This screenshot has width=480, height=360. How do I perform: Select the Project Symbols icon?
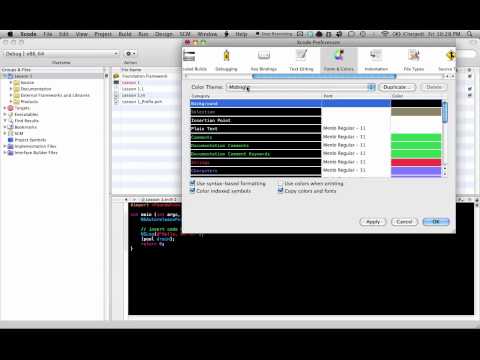coord(11,140)
